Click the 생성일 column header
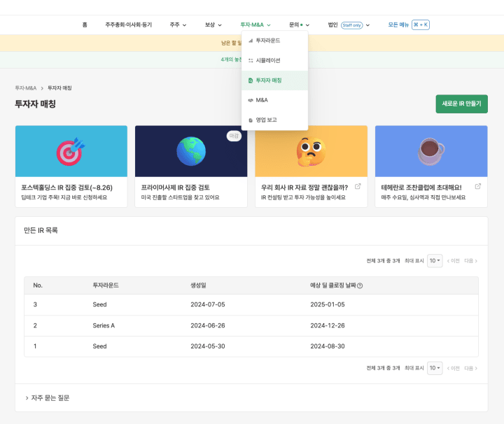 [198, 285]
